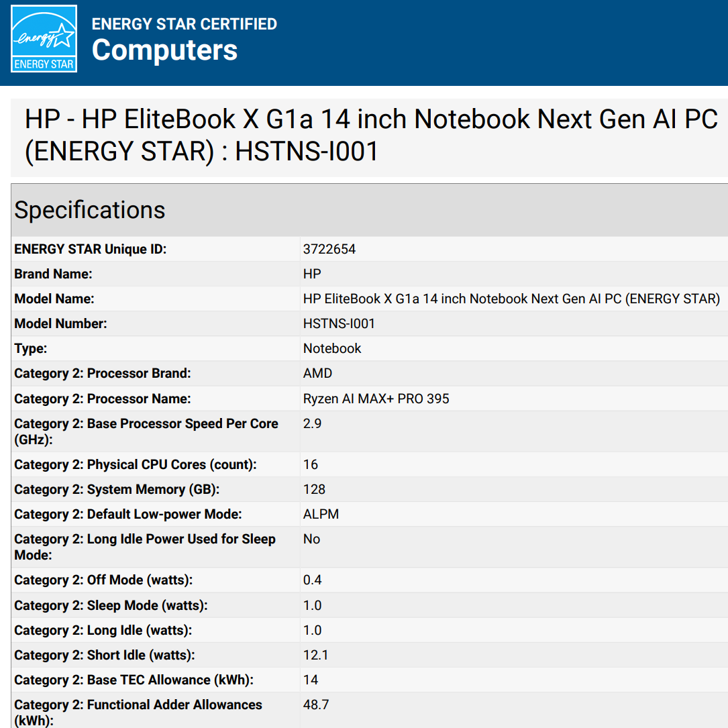Click the Brand Name value HP
Screen dimensions: 728x728
pyautogui.click(x=312, y=274)
